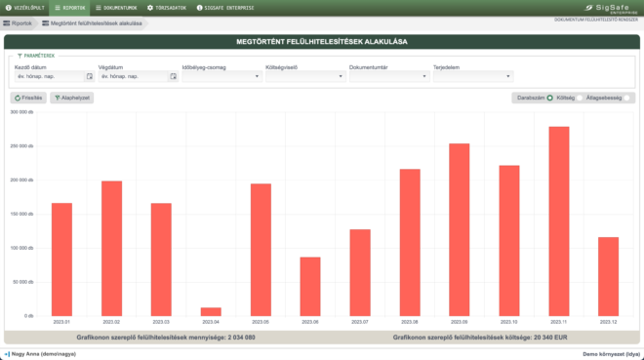Image resolution: width=644 pixels, height=360 pixels.
Task: Click the 2023.09 bar in the chart
Action: coord(460,230)
